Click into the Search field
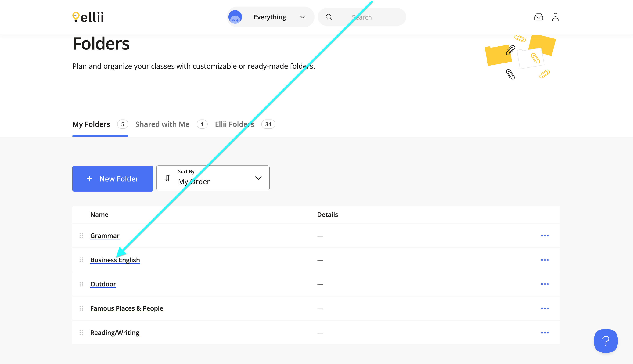 pyautogui.click(x=370, y=17)
